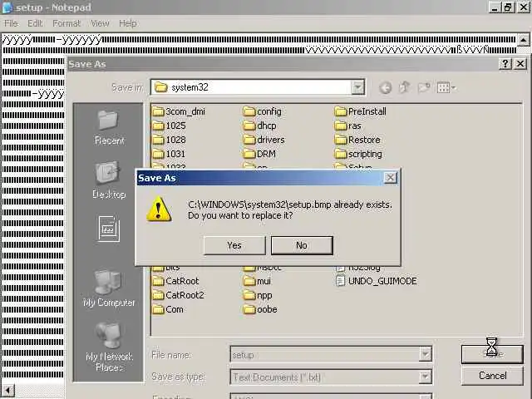Select the Com folder
The height and width of the screenshot is (399, 532).
click(168, 309)
